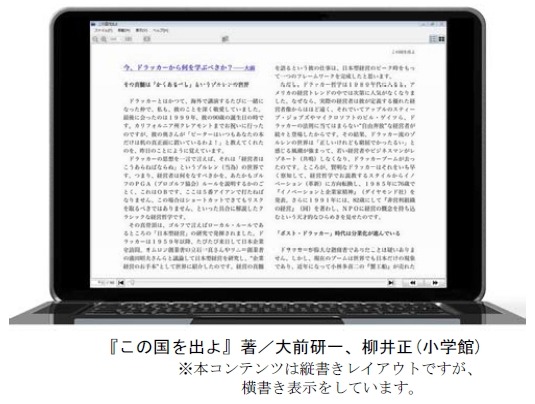535x404 pixels.
Task: Jump to the first page button
Action: point(121,283)
